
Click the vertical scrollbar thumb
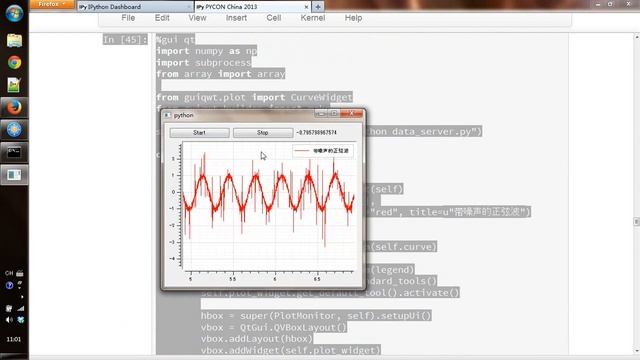click(x=637, y=221)
